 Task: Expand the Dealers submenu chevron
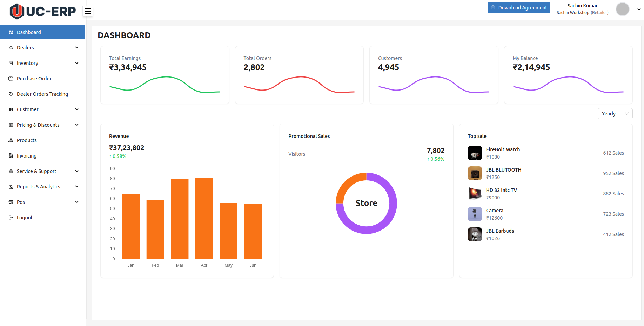[77, 48]
